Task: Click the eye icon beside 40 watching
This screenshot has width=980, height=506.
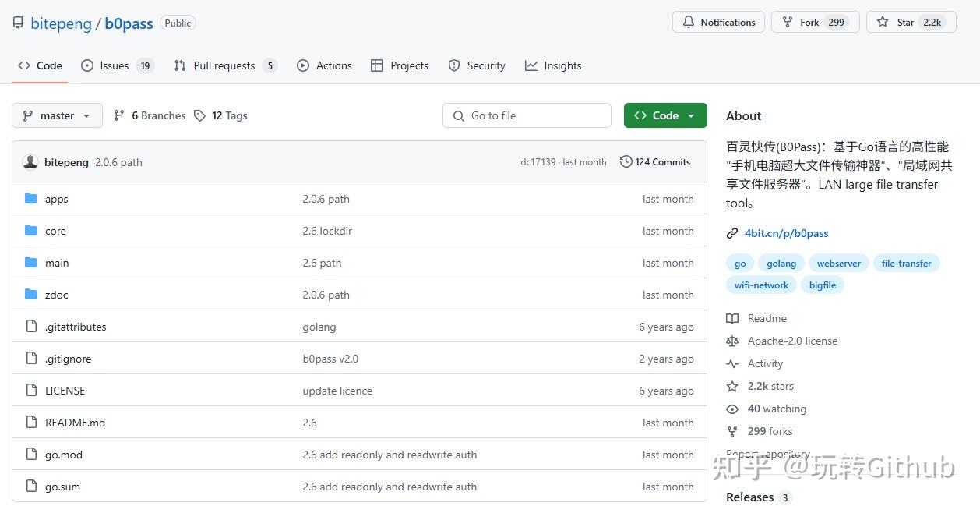Action: [x=732, y=409]
